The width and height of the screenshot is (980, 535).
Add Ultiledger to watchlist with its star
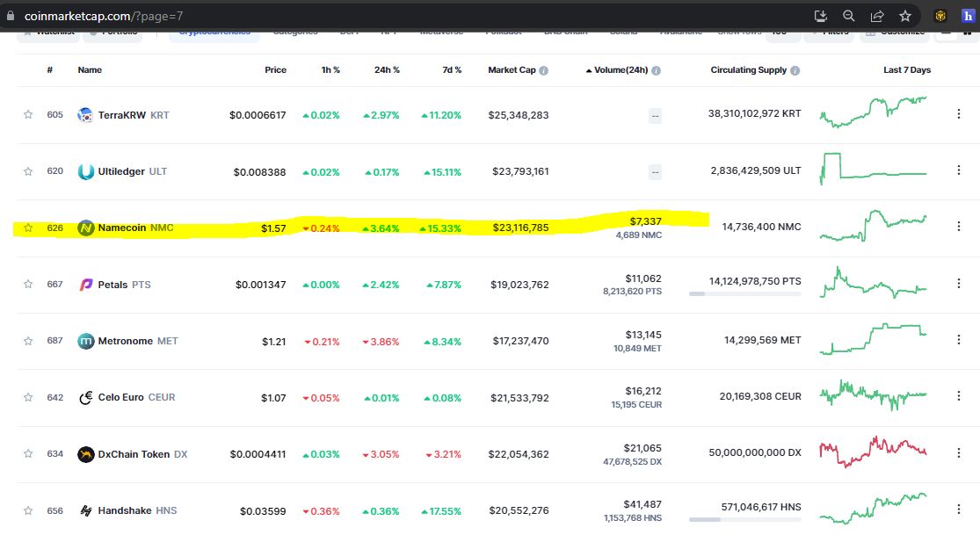[x=28, y=171]
